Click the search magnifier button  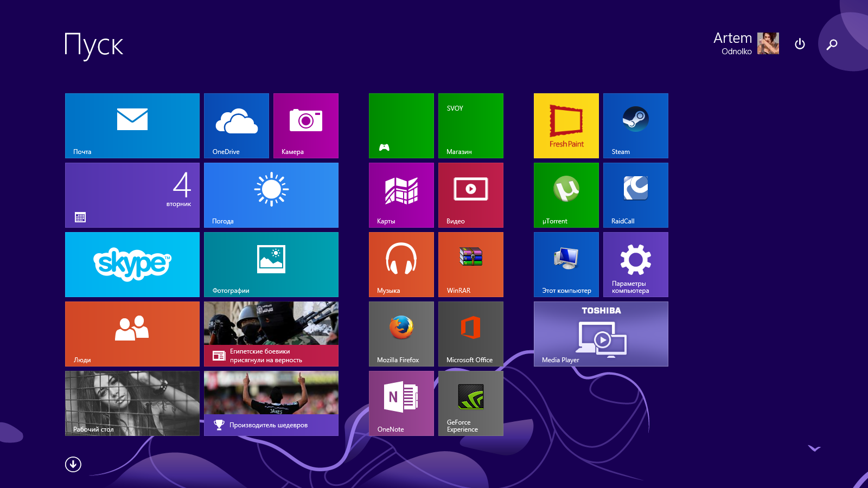832,44
